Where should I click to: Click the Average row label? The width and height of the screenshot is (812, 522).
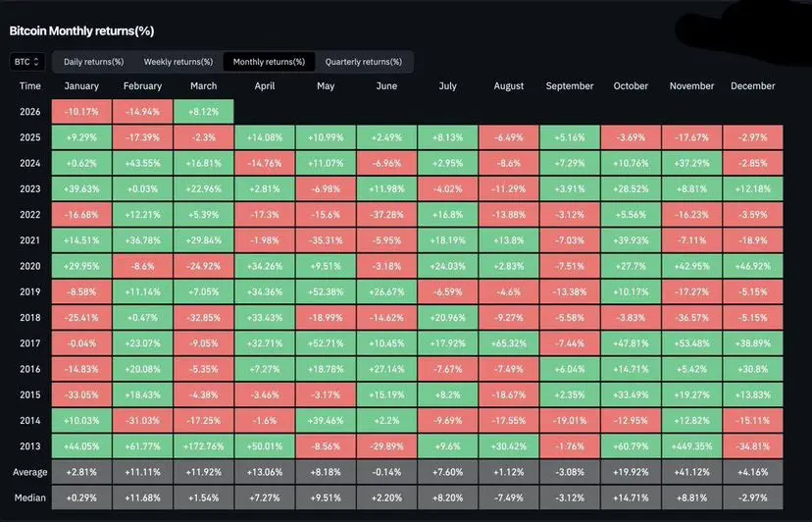tap(30, 472)
